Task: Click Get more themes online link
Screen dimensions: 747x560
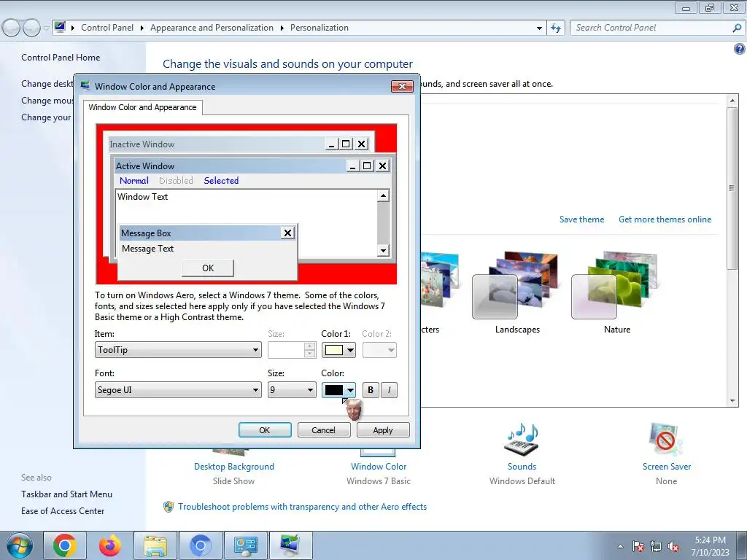Action: 665,219
